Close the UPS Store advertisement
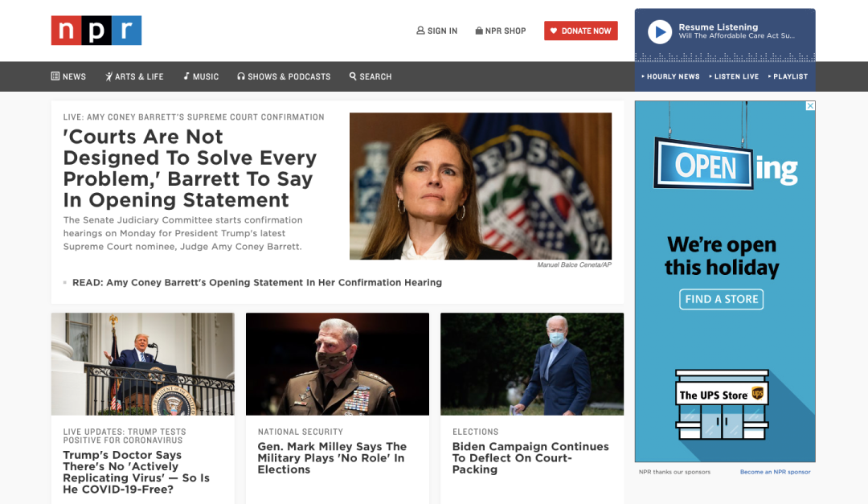 click(x=810, y=106)
